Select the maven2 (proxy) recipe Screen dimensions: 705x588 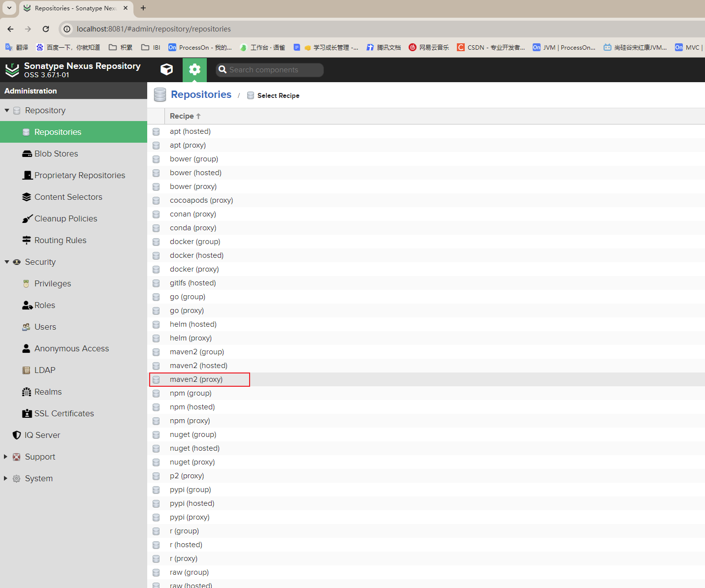(196, 379)
